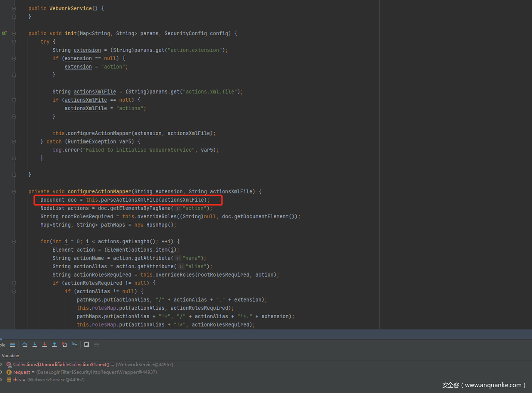Expand the 'this' variable node
The width and height of the screenshot is (532, 393).
[2, 380]
